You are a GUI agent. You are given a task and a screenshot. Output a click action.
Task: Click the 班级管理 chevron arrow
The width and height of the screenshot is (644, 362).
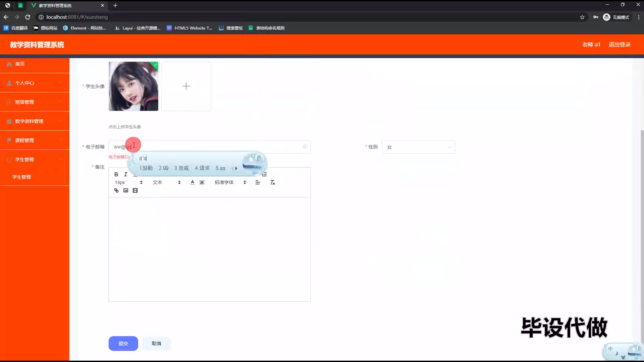pyautogui.click(x=60, y=102)
